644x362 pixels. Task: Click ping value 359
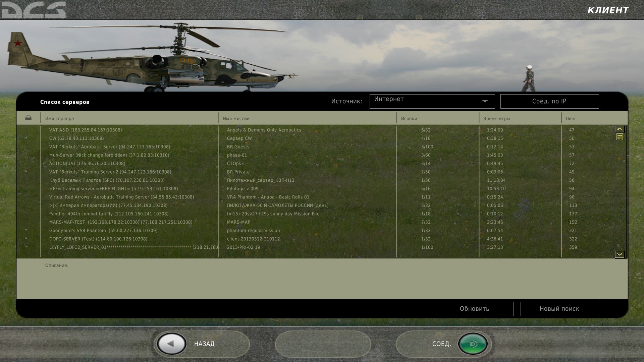[573, 247]
